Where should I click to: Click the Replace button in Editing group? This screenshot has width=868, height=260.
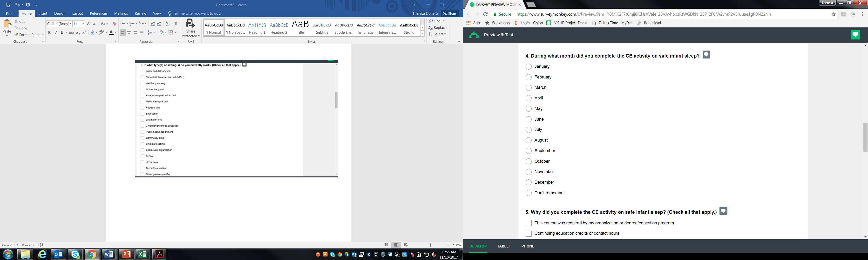click(437, 28)
